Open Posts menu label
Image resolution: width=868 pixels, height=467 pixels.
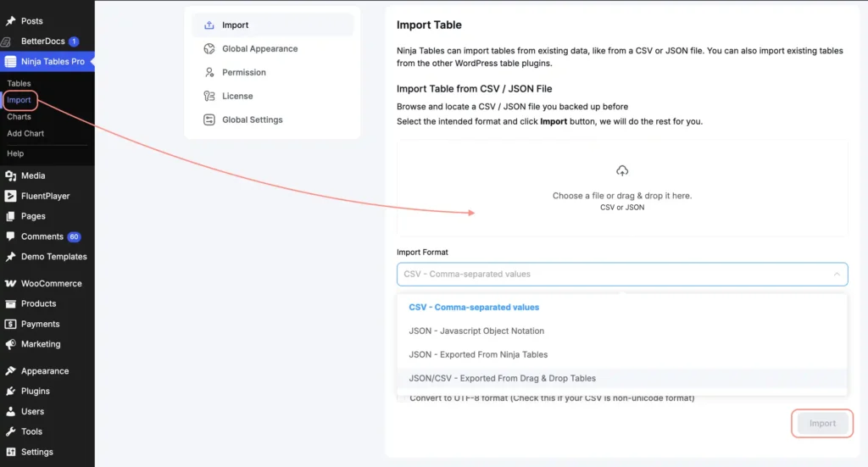[32, 21]
